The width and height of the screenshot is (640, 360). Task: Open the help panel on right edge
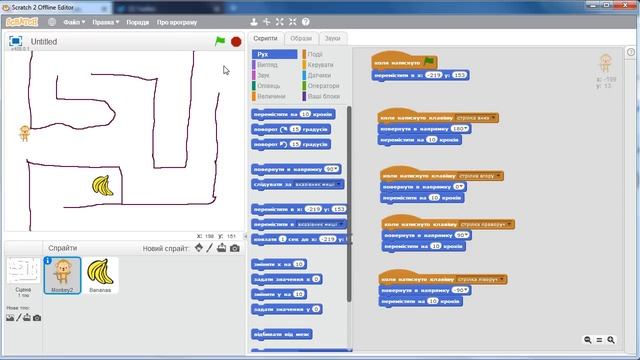click(x=631, y=52)
